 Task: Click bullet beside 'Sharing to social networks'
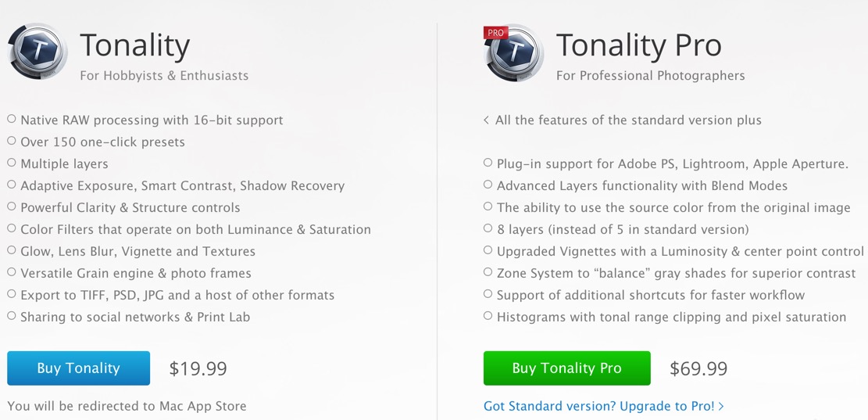[12, 316]
